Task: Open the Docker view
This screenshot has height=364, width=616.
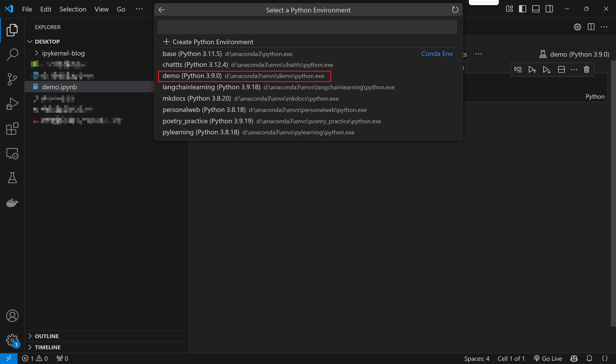Action: coord(12,203)
